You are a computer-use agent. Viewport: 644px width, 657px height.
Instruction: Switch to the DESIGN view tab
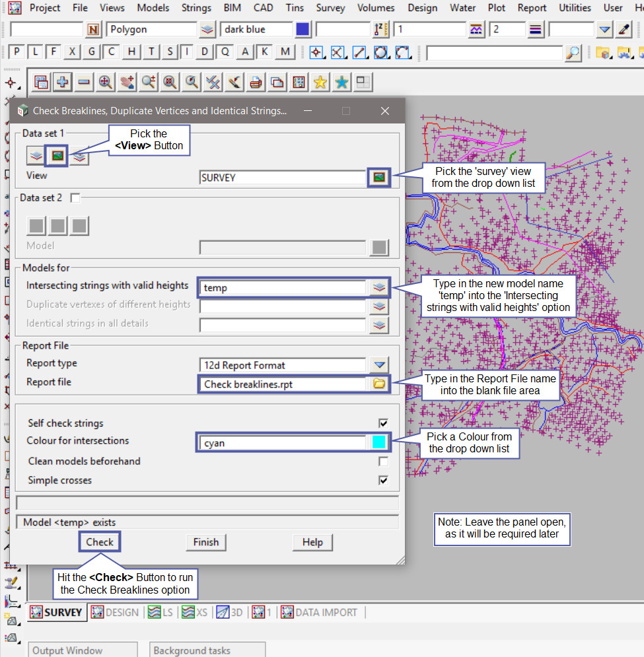click(x=116, y=612)
